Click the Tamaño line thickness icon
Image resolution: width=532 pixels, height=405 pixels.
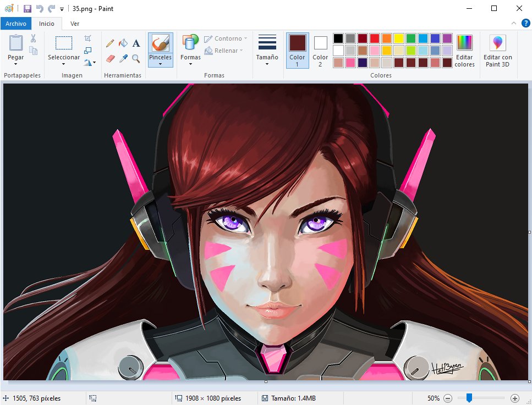coord(267,42)
